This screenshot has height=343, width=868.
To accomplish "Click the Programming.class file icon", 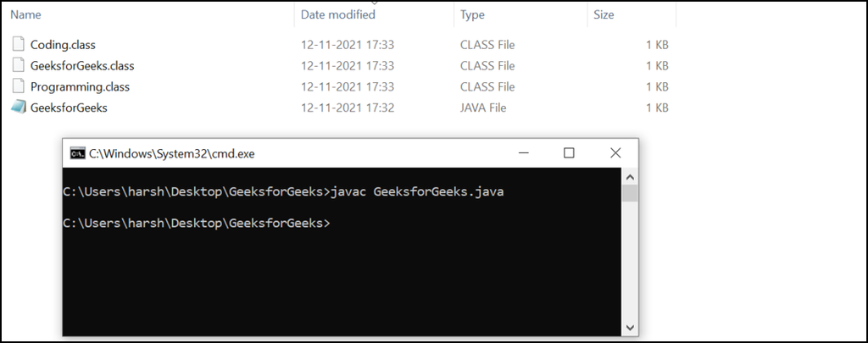I will [19, 86].
